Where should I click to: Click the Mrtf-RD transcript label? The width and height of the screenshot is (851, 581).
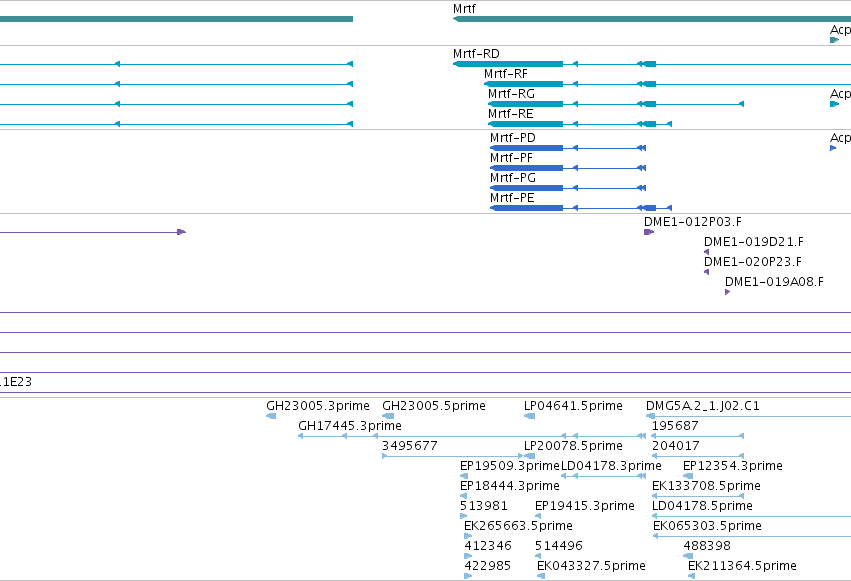coord(476,54)
